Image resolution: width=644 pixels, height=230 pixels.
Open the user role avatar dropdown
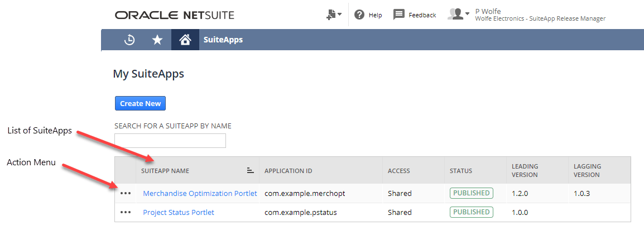coord(459,15)
